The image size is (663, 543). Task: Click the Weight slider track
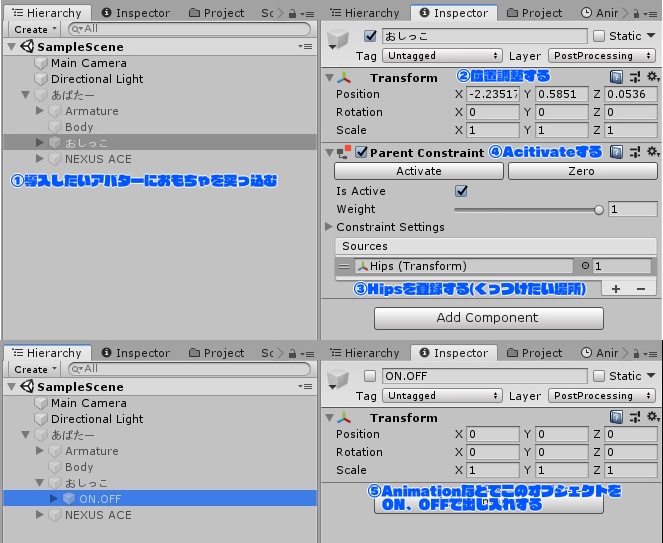526,209
